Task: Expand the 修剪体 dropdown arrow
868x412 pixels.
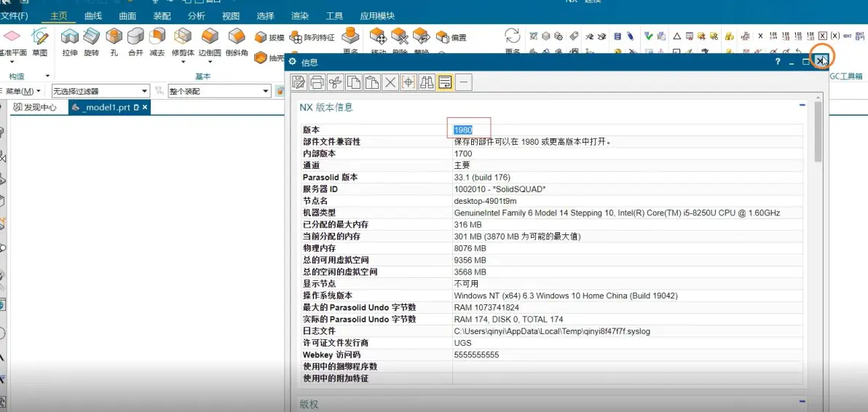Action: (x=183, y=63)
